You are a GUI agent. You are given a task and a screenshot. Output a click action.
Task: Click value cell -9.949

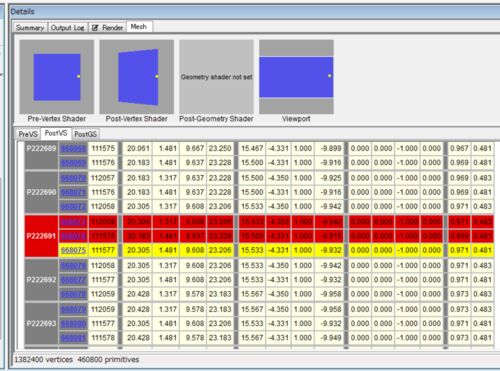tap(329, 338)
